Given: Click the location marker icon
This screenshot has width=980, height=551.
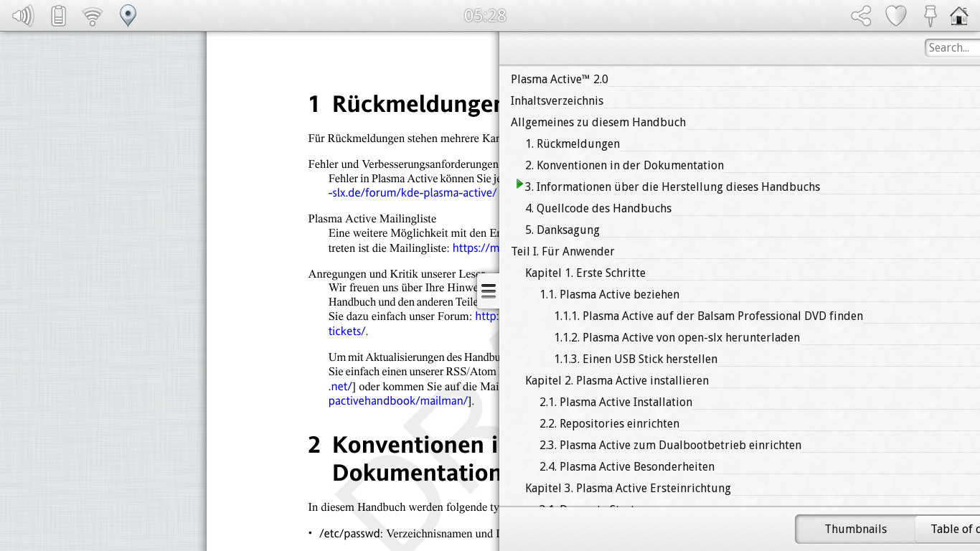Looking at the screenshot, I should click(128, 15).
